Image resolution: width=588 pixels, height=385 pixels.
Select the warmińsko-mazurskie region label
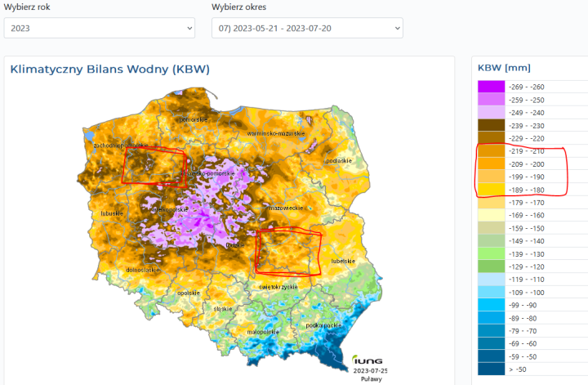point(276,132)
